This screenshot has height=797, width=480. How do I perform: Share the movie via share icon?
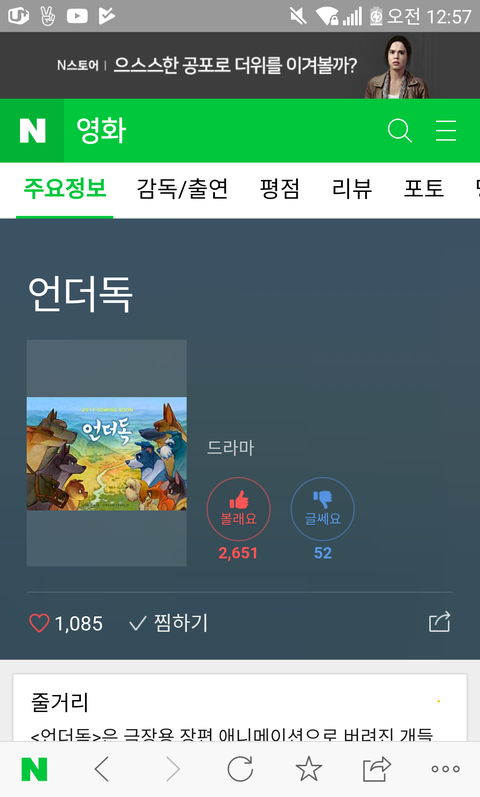(x=439, y=622)
